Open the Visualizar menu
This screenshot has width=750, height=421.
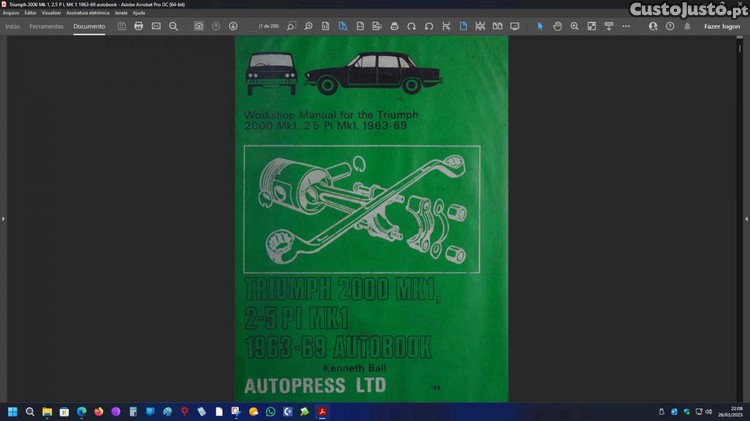click(x=52, y=12)
